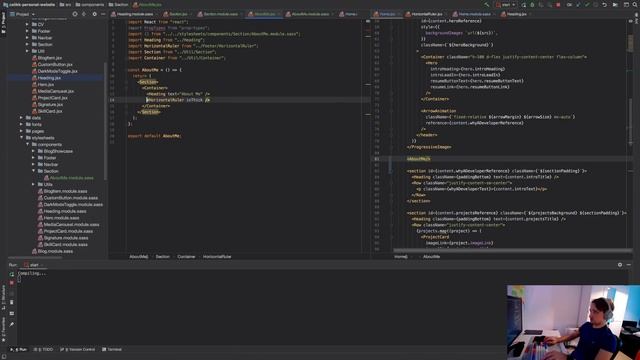The image size is (640, 360).
Task: Expand the Navbar folder in jsx components
Action: 27,38
